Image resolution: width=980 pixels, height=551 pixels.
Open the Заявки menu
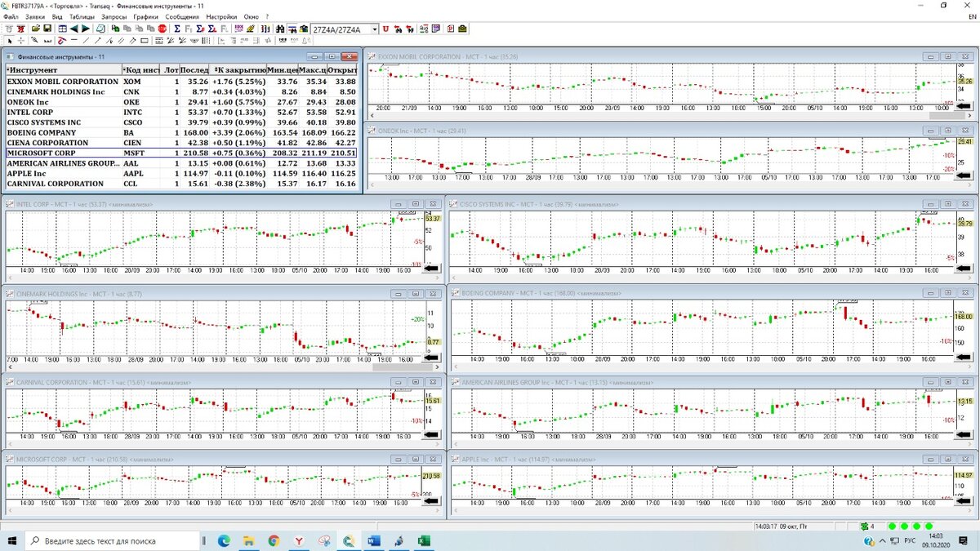point(35,16)
